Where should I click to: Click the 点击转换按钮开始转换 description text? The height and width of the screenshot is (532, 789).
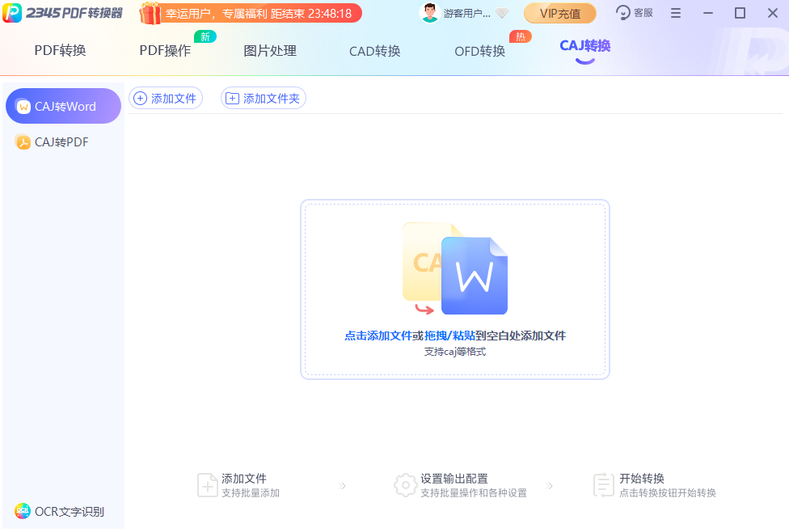click(667, 493)
